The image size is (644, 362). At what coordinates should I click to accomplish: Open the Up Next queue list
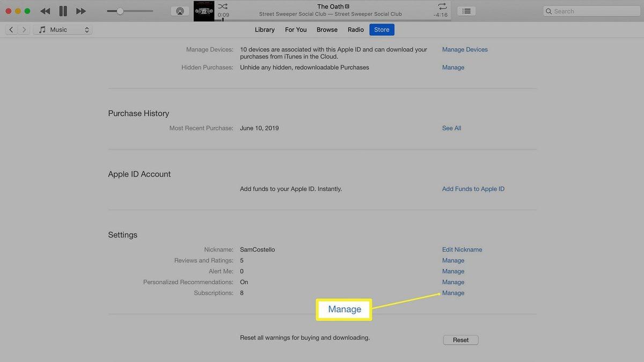pyautogui.click(x=466, y=10)
